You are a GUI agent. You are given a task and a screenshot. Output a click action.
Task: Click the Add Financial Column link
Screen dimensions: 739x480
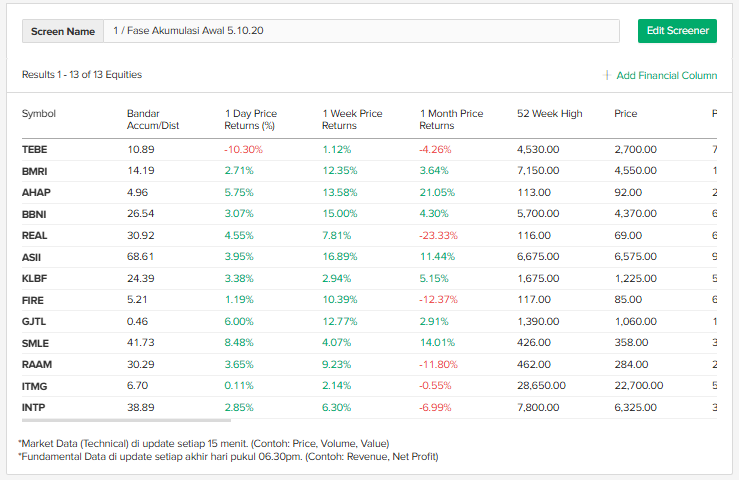click(666, 75)
